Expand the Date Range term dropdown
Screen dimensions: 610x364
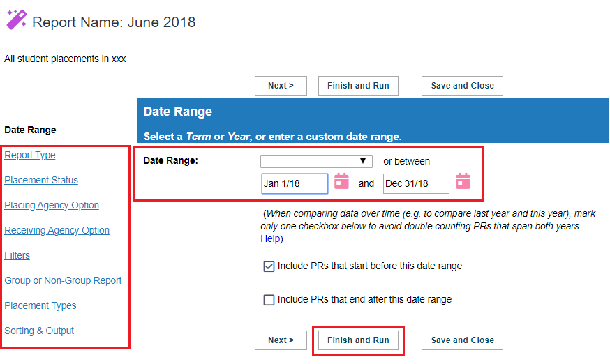[x=316, y=161]
